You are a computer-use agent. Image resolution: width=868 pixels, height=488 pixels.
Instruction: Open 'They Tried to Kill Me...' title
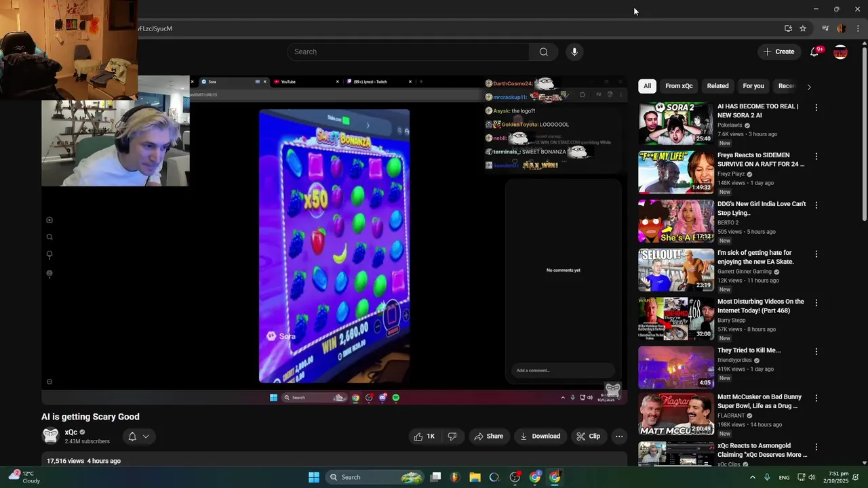point(749,350)
